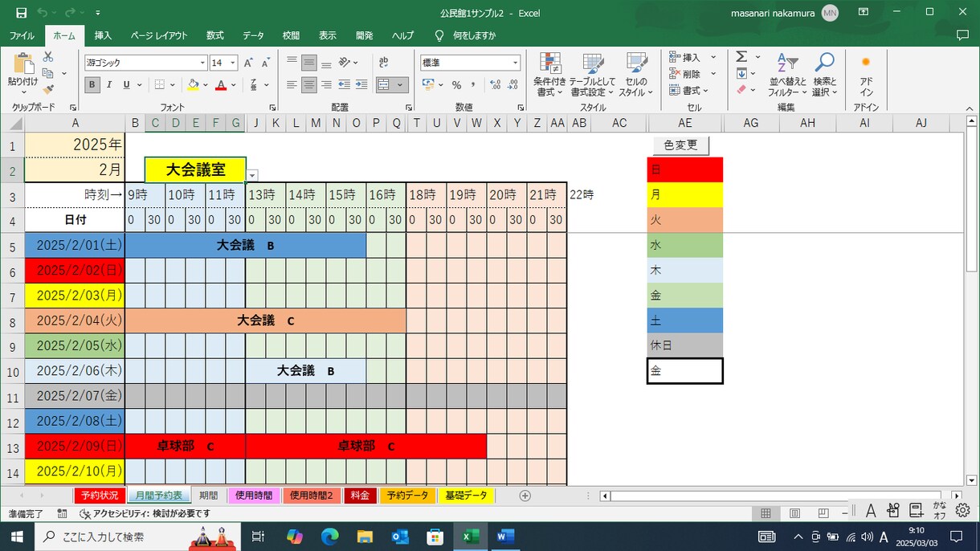Toggle italic formatting I button
Image resolution: width=980 pixels, height=551 pixels.
click(x=110, y=84)
